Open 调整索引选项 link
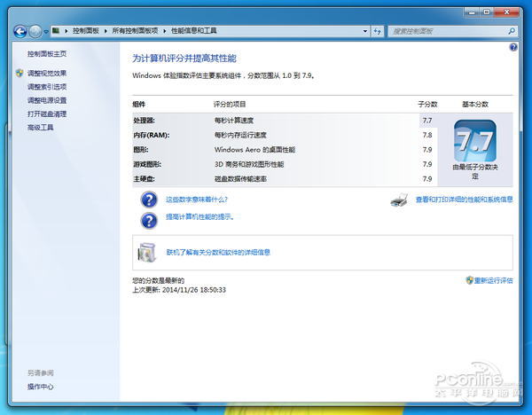Screen dimensions: 532x415 tap(47, 87)
